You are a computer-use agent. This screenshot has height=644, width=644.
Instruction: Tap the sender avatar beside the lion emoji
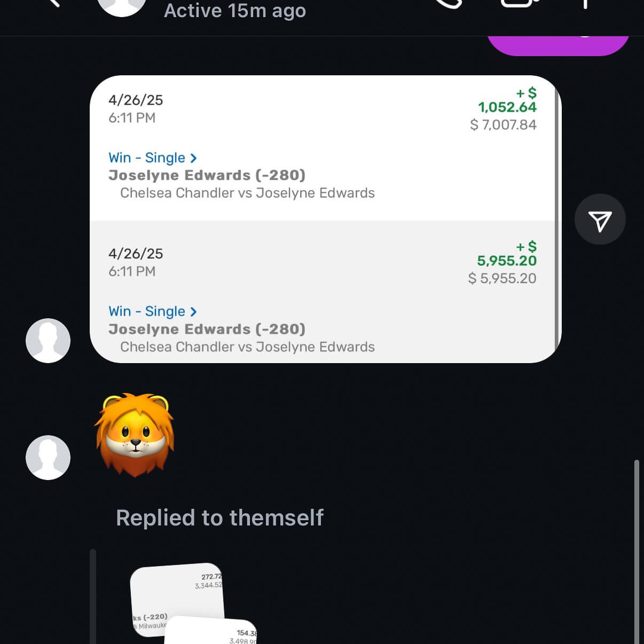click(48, 458)
